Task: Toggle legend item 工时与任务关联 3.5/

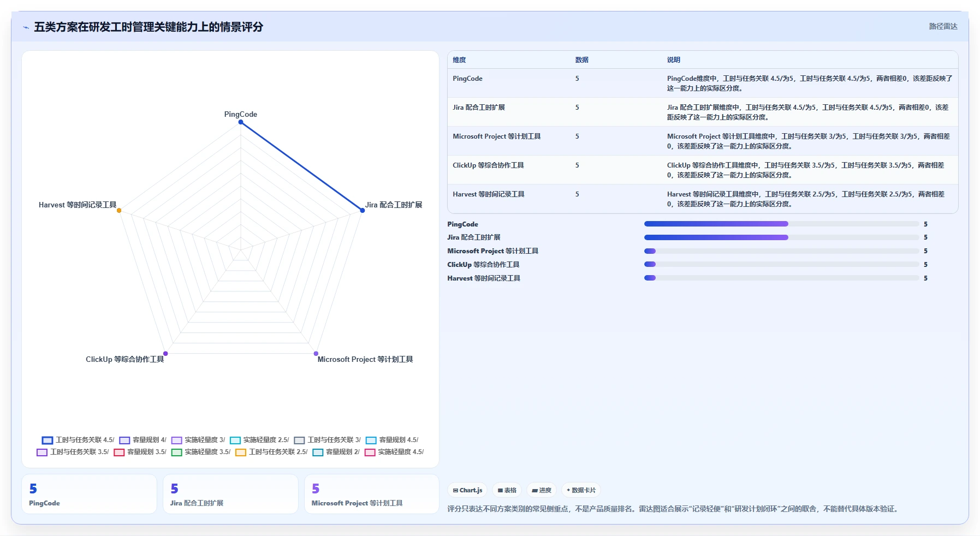Action: (x=73, y=452)
